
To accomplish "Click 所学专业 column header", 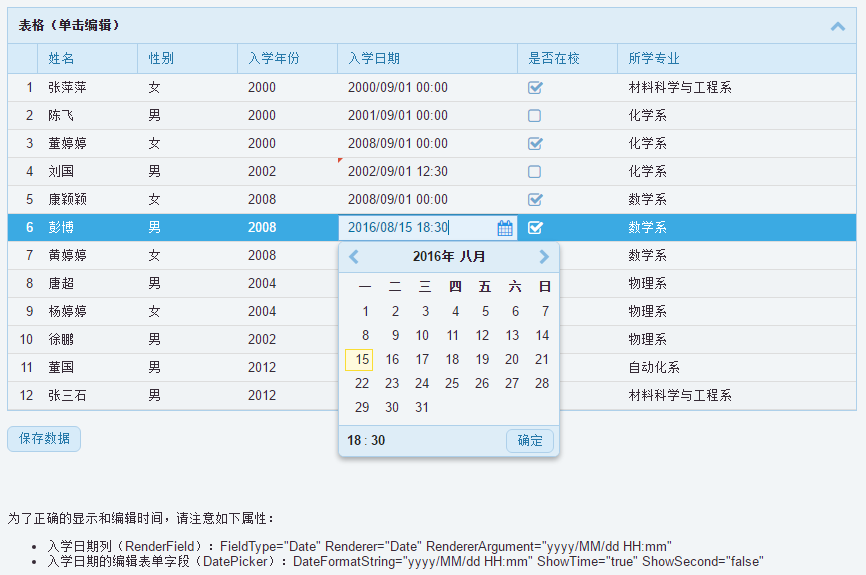I will [x=654, y=59].
